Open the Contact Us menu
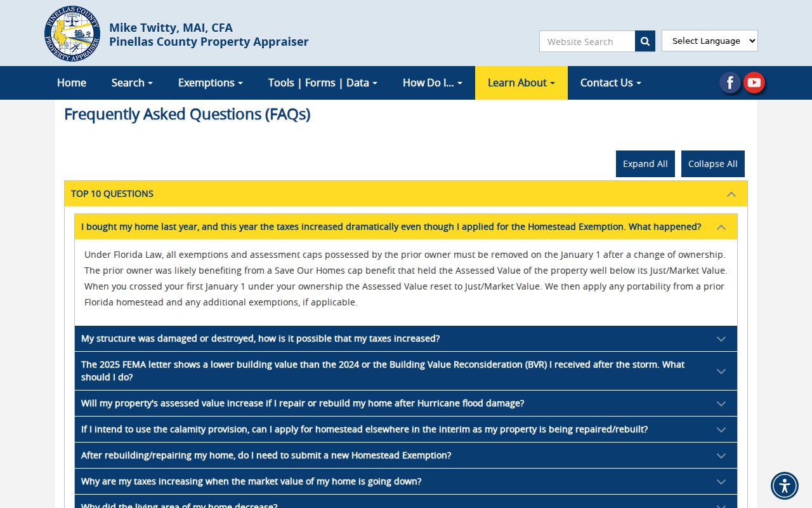The width and height of the screenshot is (812, 508). pos(611,83)
